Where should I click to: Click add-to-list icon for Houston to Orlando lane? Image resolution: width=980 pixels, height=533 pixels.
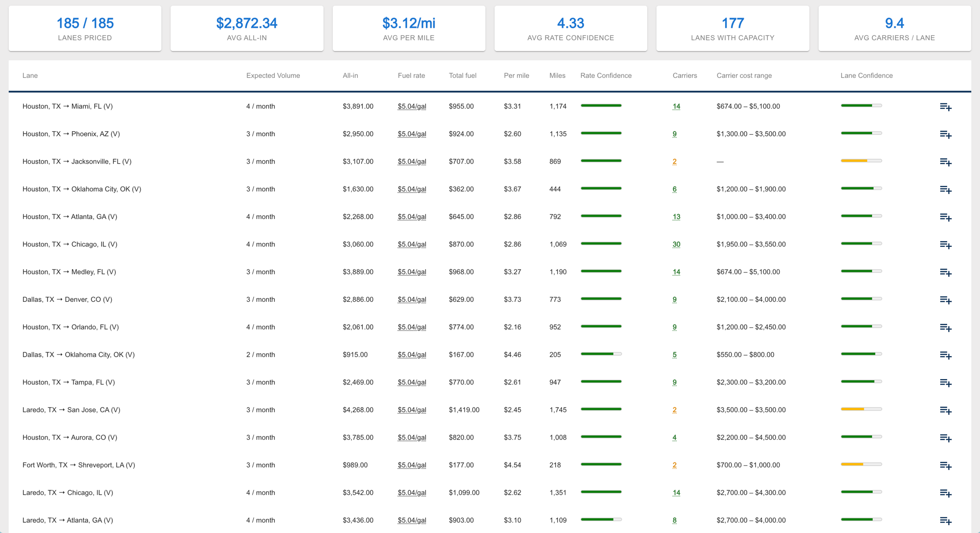[946, 328]
